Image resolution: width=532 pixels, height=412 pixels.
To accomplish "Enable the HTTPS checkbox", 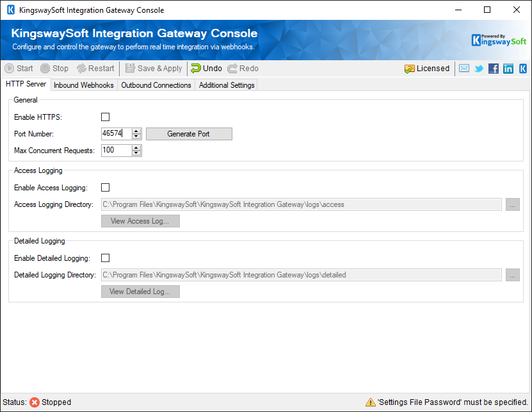I will tap(106, 117).
